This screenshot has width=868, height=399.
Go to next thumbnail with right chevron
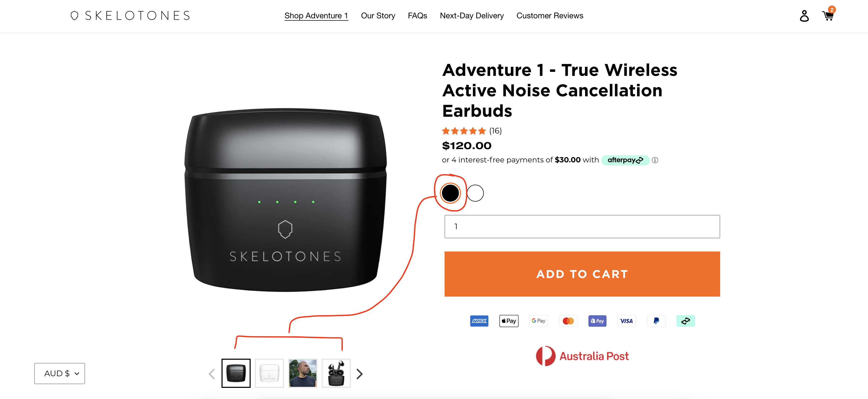click(360, 374)
